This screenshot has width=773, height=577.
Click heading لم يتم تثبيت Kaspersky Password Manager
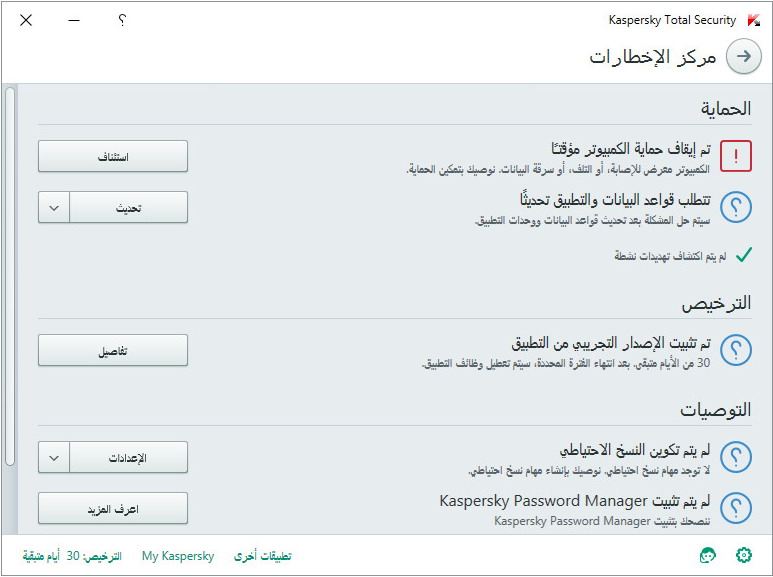575,501
